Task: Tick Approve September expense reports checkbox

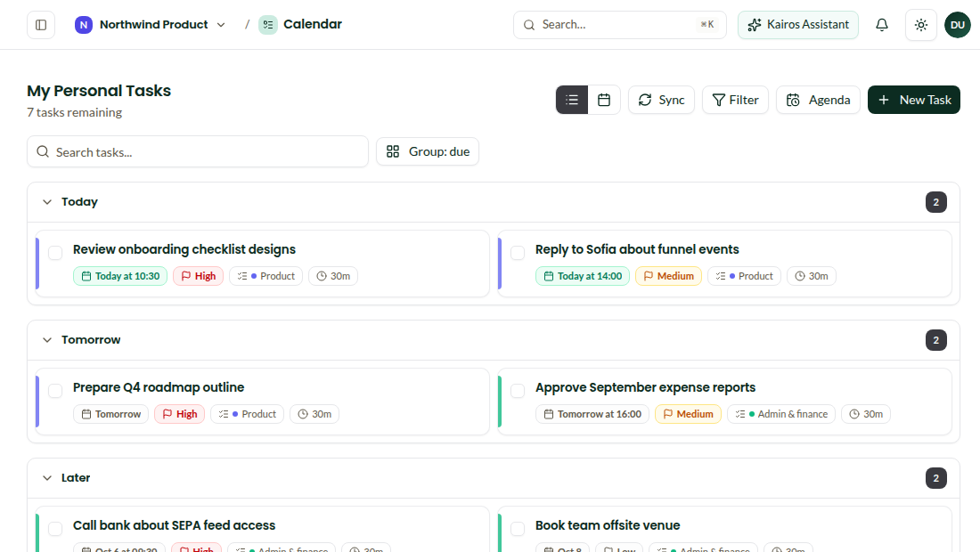Action: coord(518,391)
